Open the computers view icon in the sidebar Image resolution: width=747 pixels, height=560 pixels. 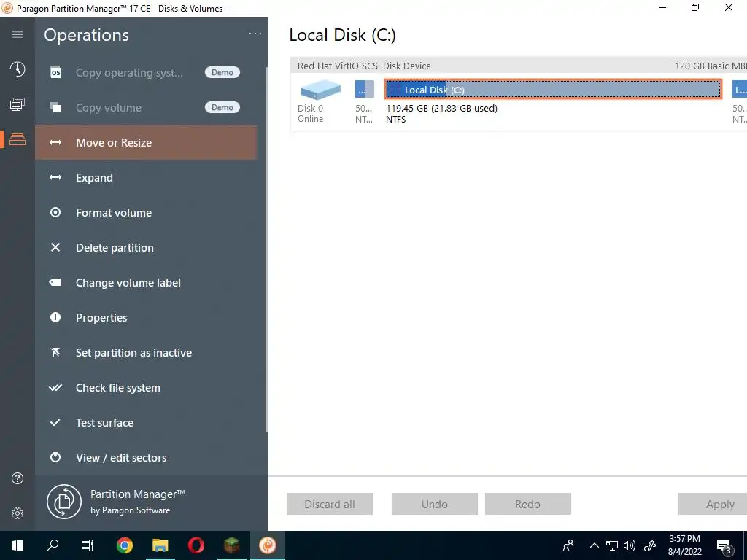pos(18,104)
